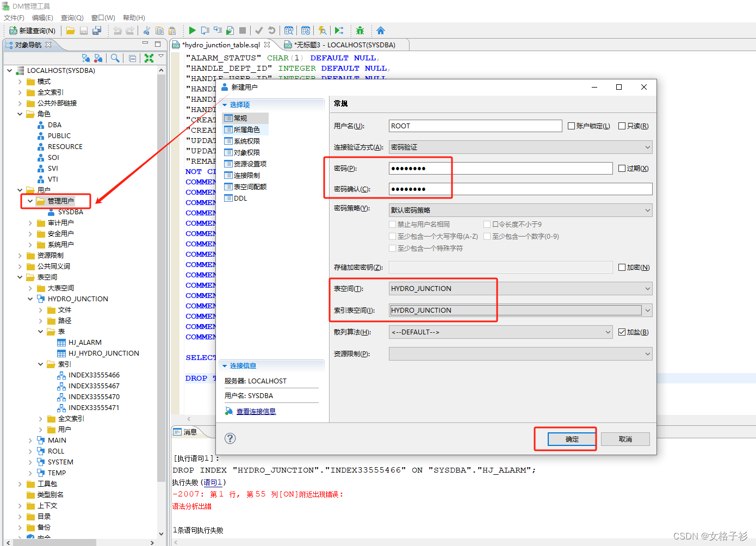Select the DBA role in tree

tap(54, 125)
